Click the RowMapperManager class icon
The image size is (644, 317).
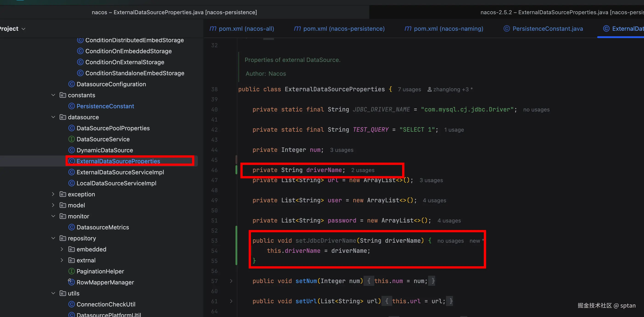point(72,282)
